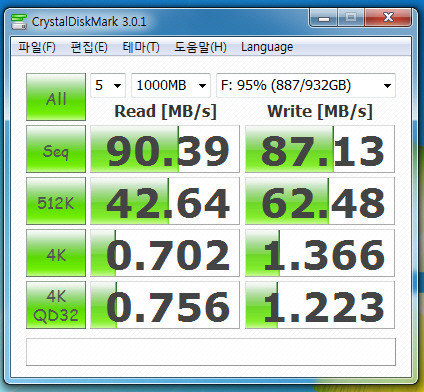Viewport: 424px width, 392px height.
Task: Minimize the CrystalDiskMark window
Action: click(324, 18)
